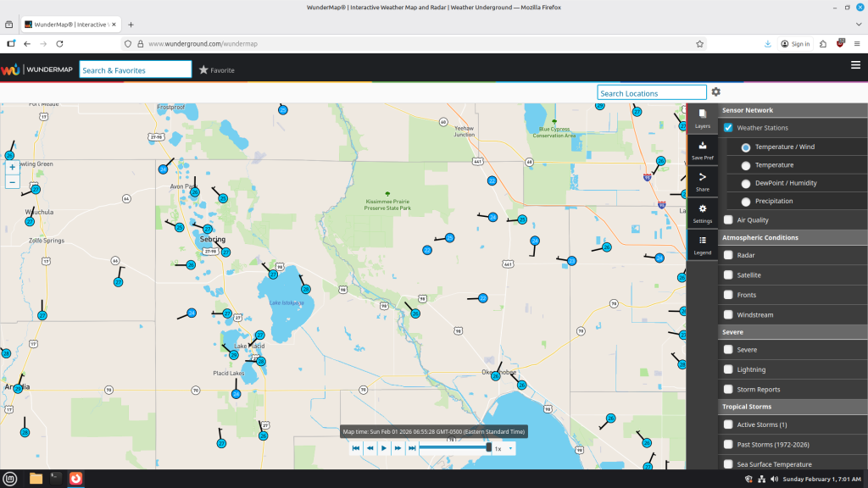Click the Save Pref icon

[702, 150]
